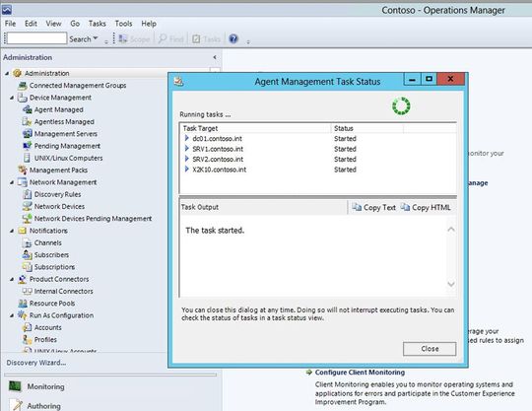Click the Task Target column header
Viewport: 532px width, 411px height.
coord(256,128)
